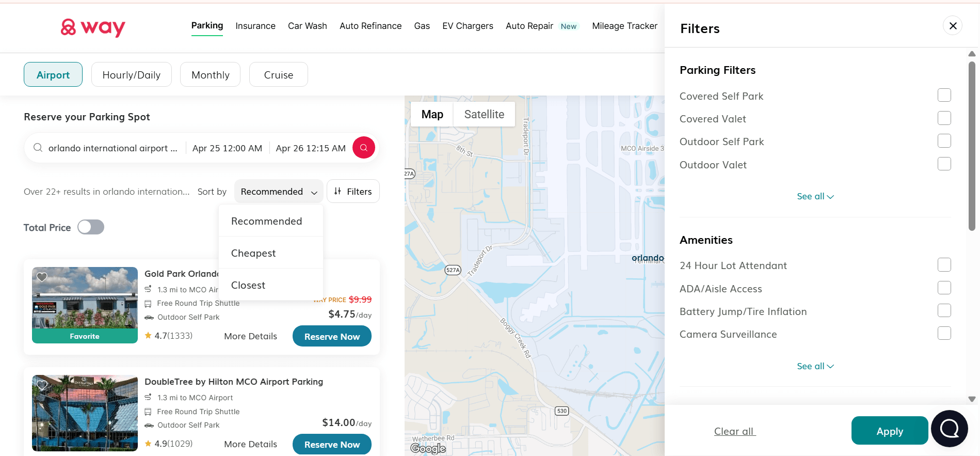
Task: Open the Car Wash nav item
Action: click(x=308, y=26)
